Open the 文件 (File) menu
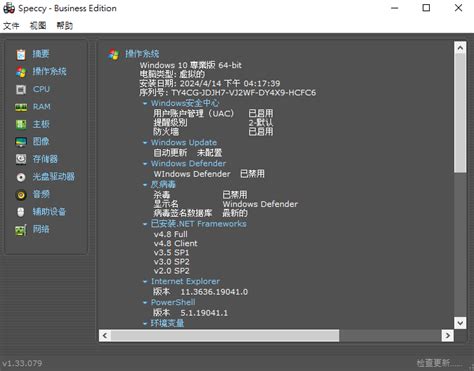The width and height of the screenshot is (474, 371). [11, 26]
